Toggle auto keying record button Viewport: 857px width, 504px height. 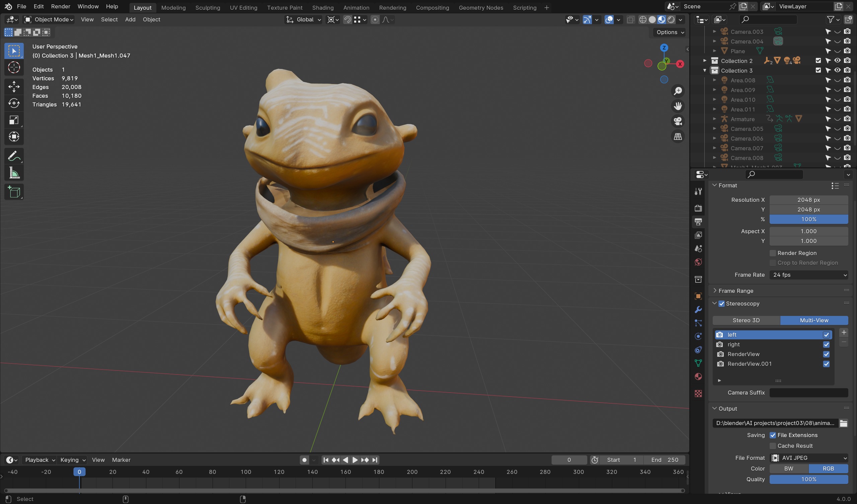pos(304,460)
